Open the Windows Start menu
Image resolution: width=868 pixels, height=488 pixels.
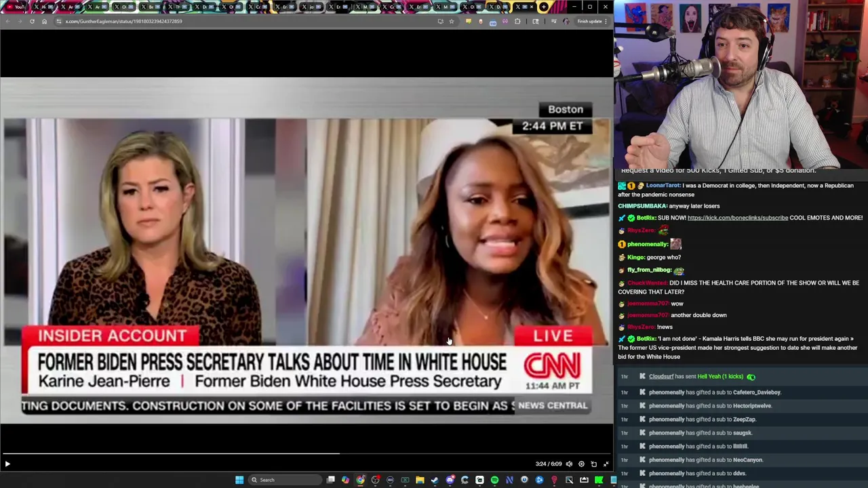(x=239, y=480)
